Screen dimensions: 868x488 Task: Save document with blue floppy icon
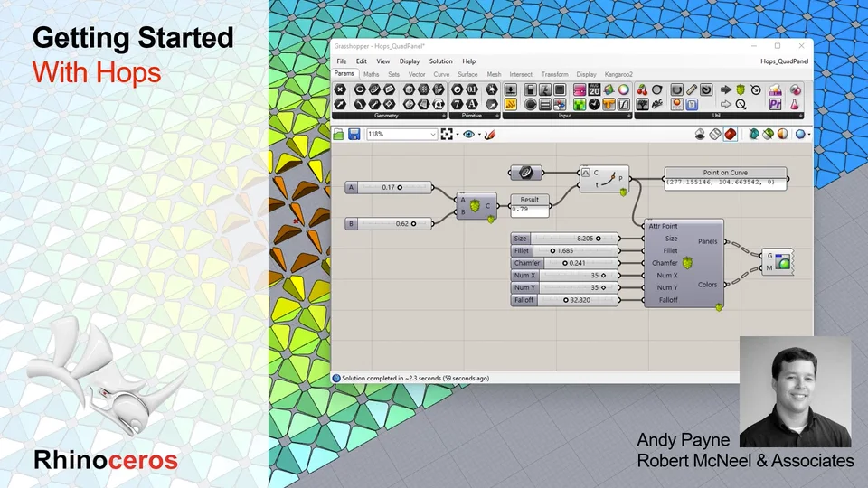[354, 134]
